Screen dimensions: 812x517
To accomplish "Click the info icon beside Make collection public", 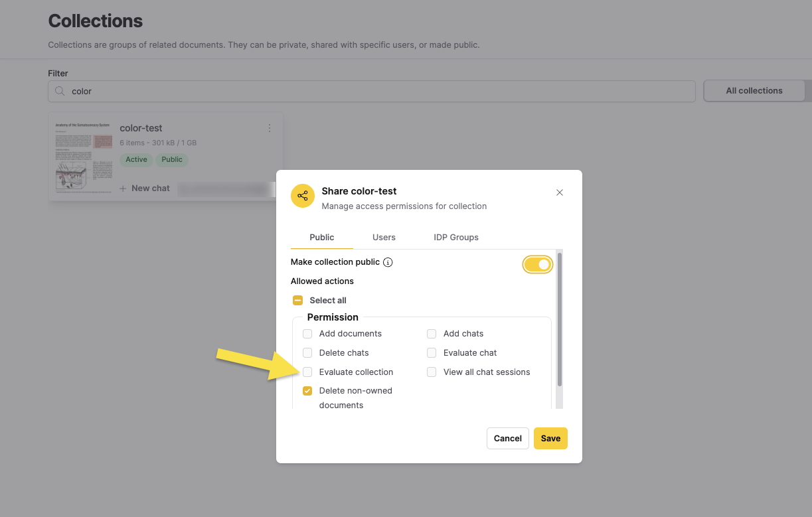I will pyautogui.click(x=388, y=262).
